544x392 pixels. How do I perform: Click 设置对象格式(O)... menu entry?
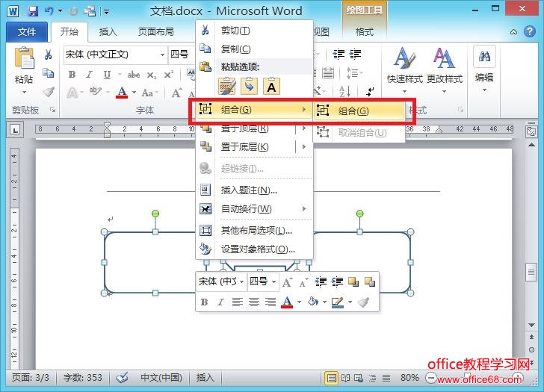pyautogui.click(x=254, y=249)
